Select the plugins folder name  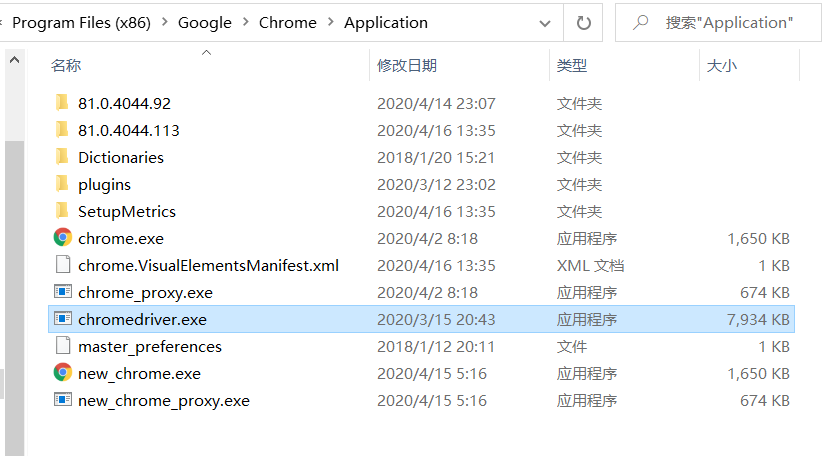click(104, 185)
